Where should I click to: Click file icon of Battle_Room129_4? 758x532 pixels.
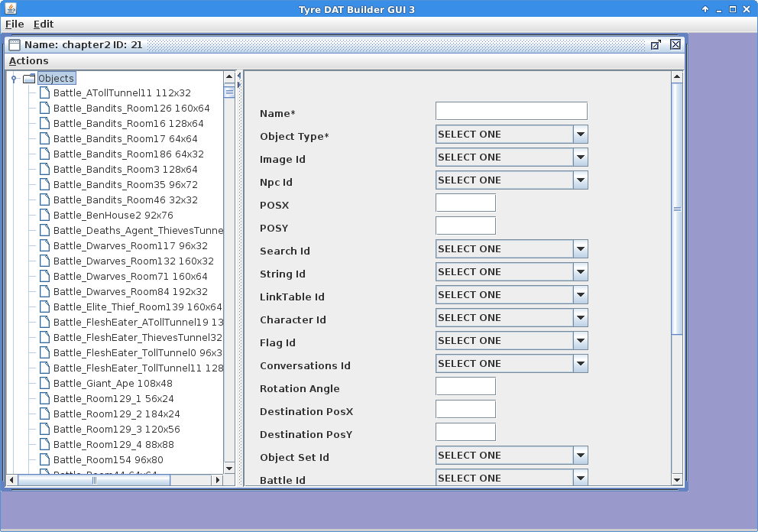(44, 444)
